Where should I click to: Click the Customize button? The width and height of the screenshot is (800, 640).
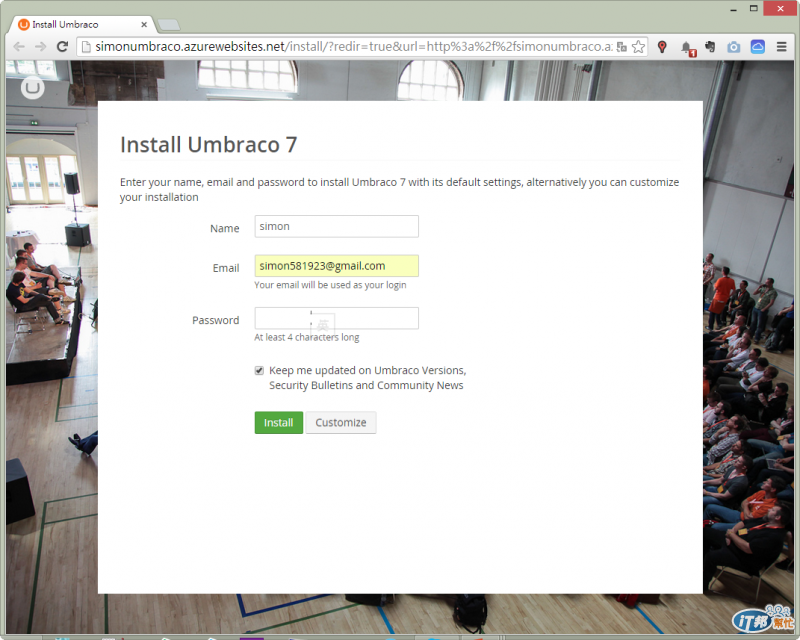341,423
